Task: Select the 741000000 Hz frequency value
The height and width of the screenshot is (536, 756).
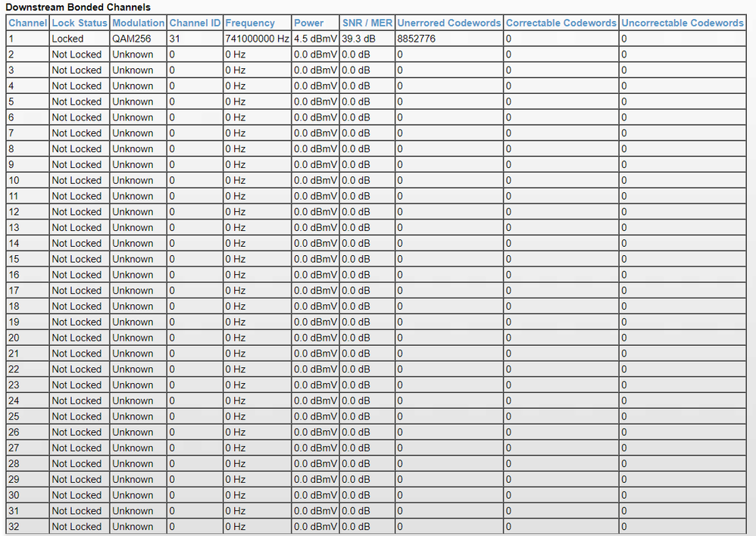Action: pyautogui.click(x=258, y=39)
